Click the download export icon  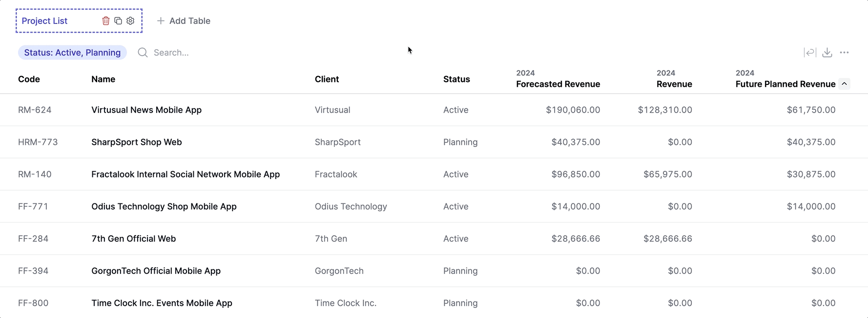827,53
